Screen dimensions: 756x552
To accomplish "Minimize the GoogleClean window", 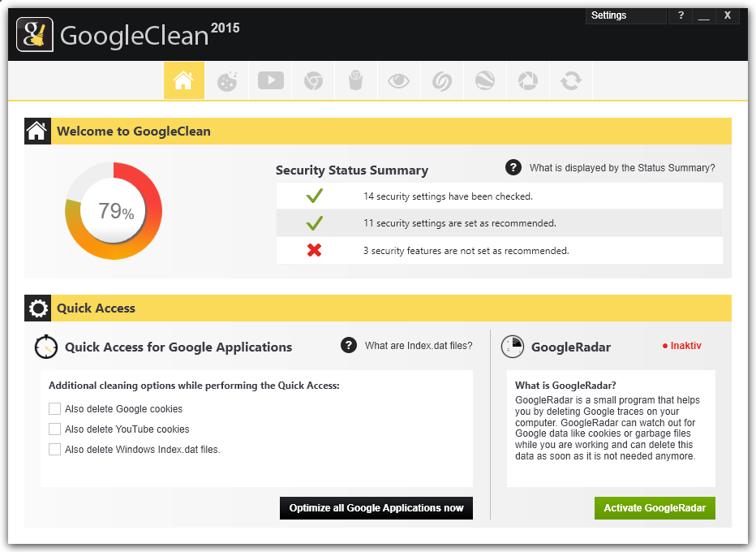I will (x=703, y=15).
